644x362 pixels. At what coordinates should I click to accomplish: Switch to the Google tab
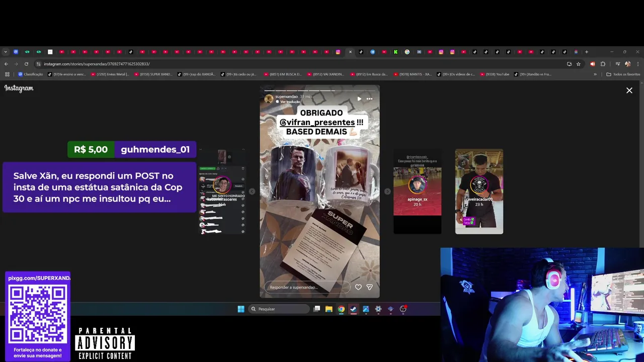coord(407,52)
